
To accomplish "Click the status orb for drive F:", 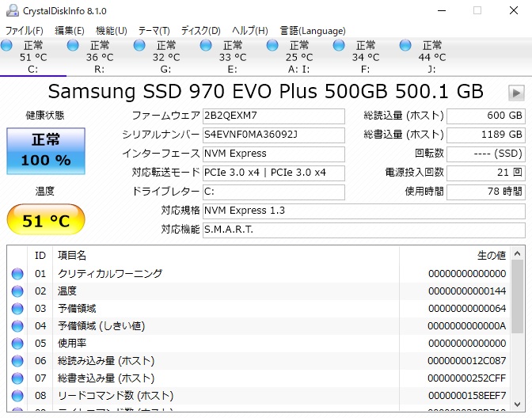I will tap(339, 45).
